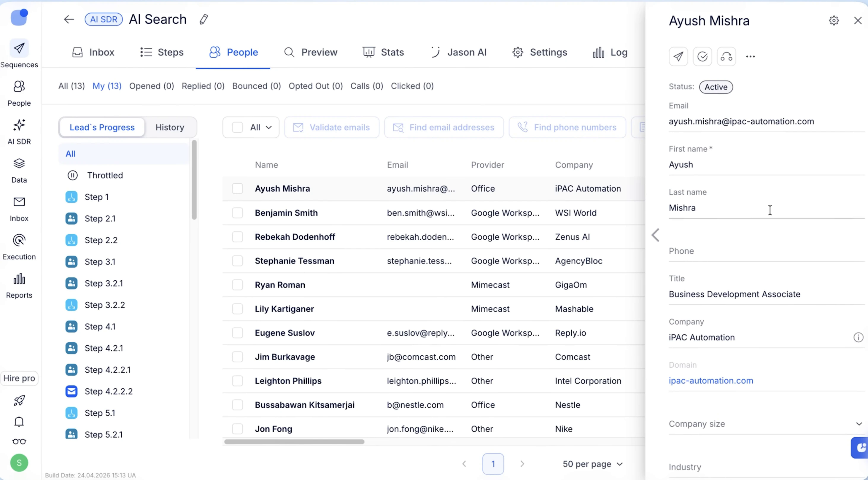Go back with the left arrow
The height and width of the screenshot is (480, 868).
[x=69, y=20]
